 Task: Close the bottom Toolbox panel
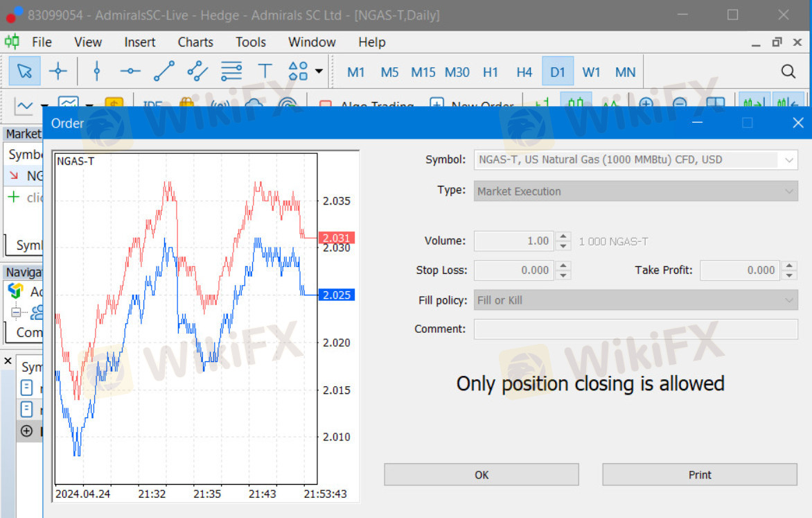point(8,361)
